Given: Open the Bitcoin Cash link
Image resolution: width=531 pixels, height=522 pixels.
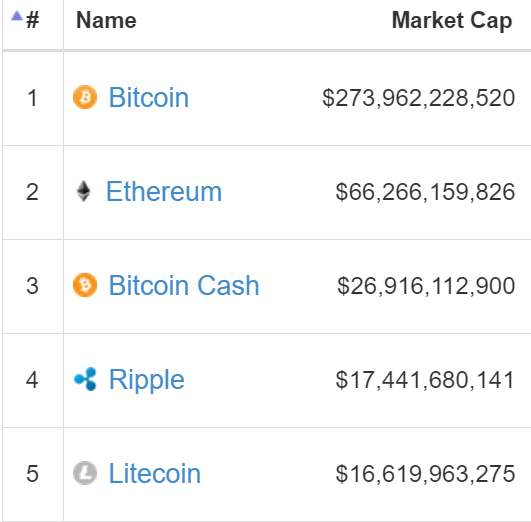Looking at the screenshot, I should pyautogui.click(x=184, y=286).
